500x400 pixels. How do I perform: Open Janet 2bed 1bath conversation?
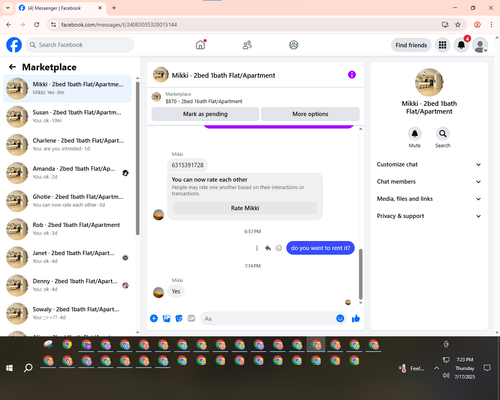tap(67, 257)
